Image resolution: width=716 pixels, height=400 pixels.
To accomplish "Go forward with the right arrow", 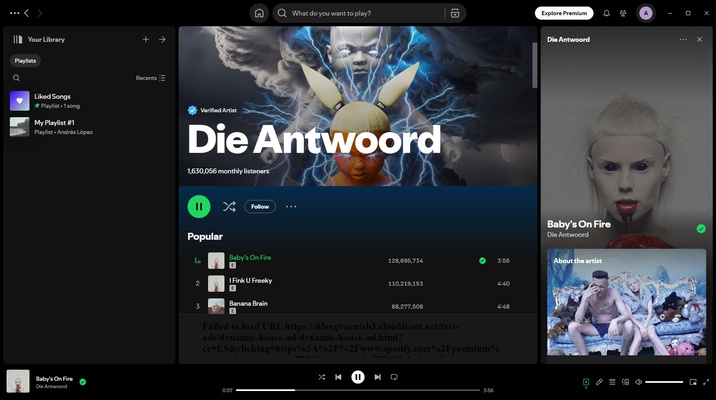I will [x=40, y=13].
